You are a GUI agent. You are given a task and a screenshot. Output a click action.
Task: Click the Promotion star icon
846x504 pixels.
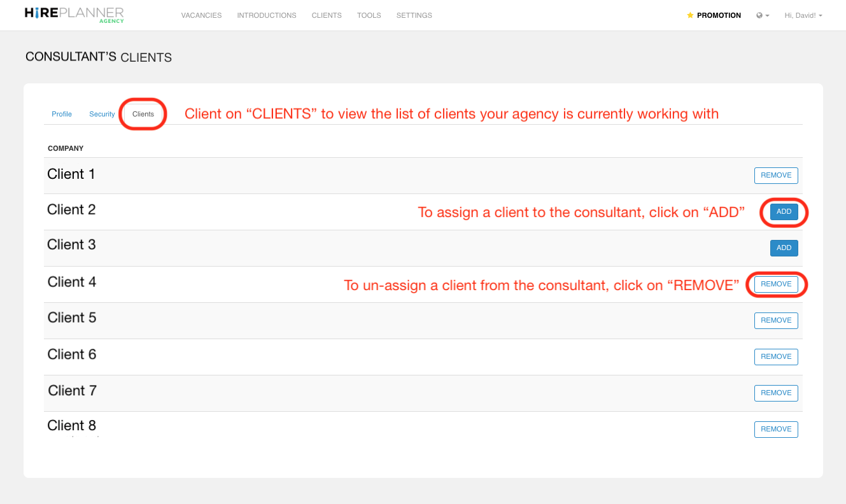click(690, 15)
